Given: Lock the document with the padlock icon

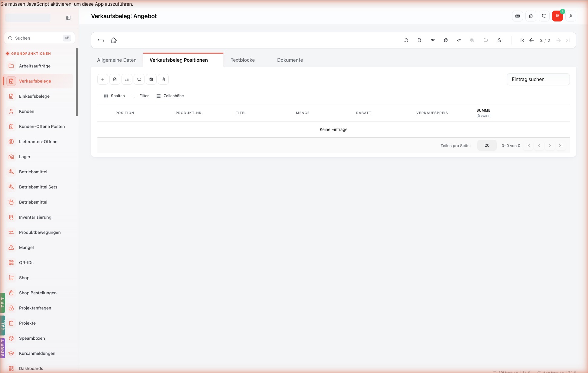Looking at the screenshot, I should 499,40.
